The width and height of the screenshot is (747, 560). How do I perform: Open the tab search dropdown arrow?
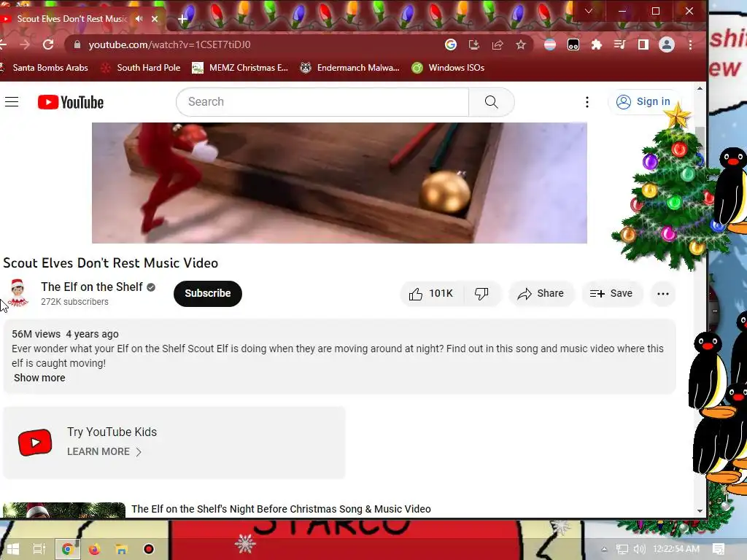pos(589,11)
